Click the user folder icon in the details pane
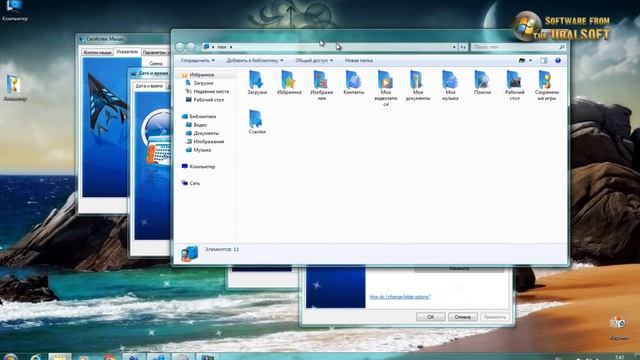Screen dimensions: 640x360 click(x=189, y=253)
